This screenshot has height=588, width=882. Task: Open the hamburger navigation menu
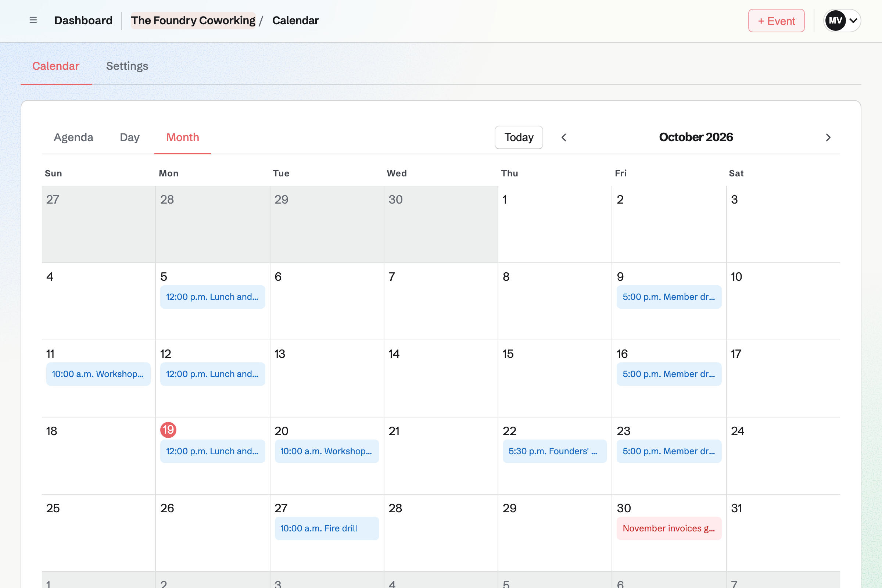33,20
